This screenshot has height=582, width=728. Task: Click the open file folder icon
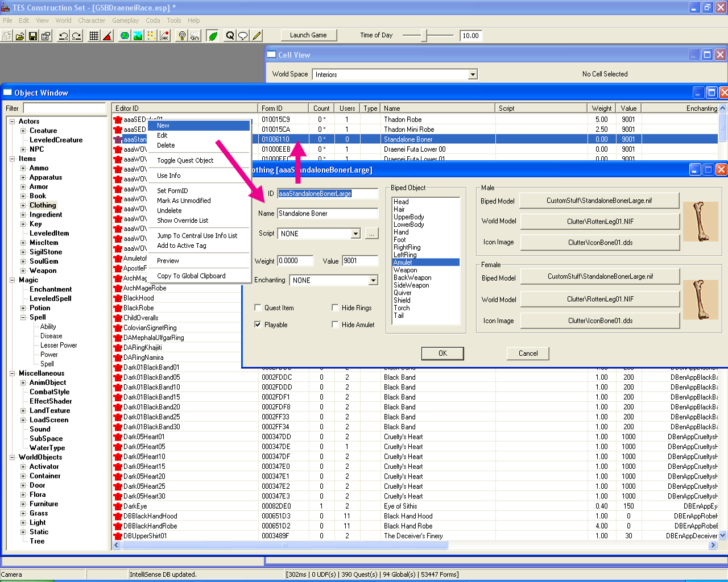(20, 36)
